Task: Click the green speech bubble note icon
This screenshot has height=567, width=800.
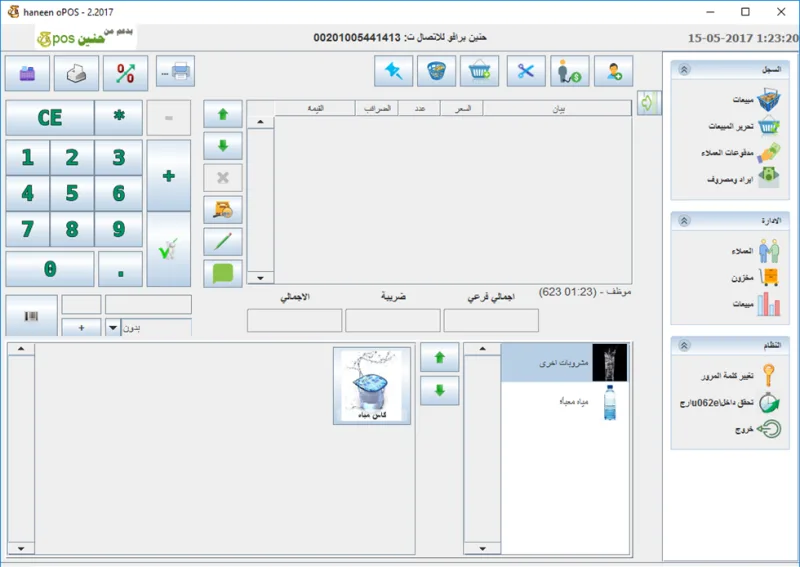Action: click(x=223, y=274)
